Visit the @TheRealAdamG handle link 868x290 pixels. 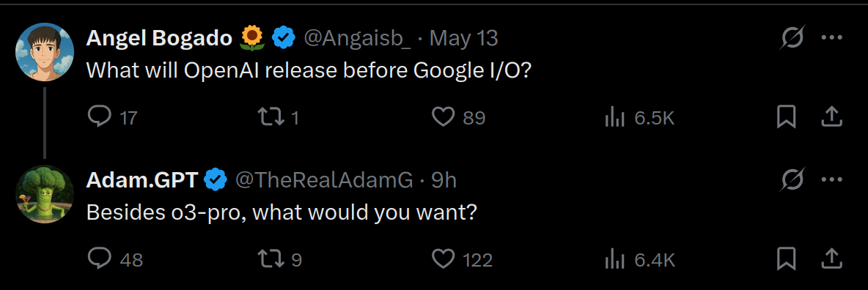pyautogui.click(x=324, y=180)
